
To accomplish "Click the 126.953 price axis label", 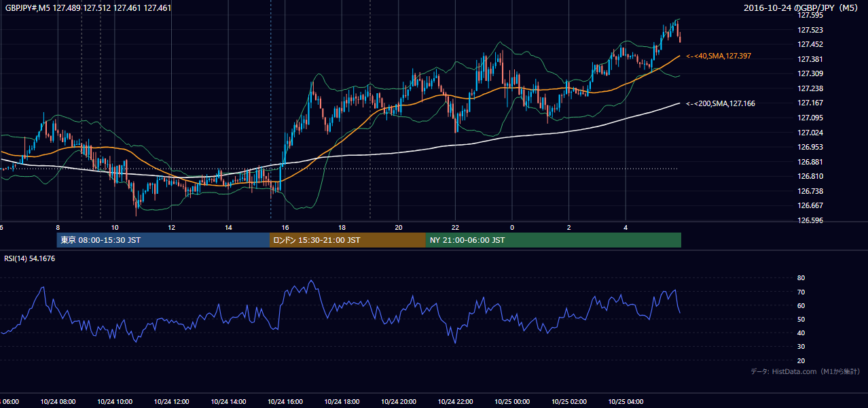I will pos(810,147).
